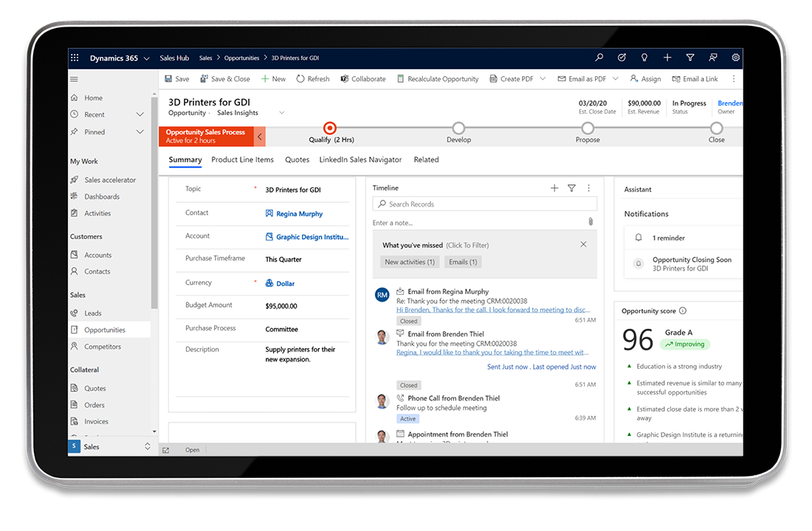The image size is (812, 531).
Task: Switch to the Quotes tab
Action: coord(297,160)
